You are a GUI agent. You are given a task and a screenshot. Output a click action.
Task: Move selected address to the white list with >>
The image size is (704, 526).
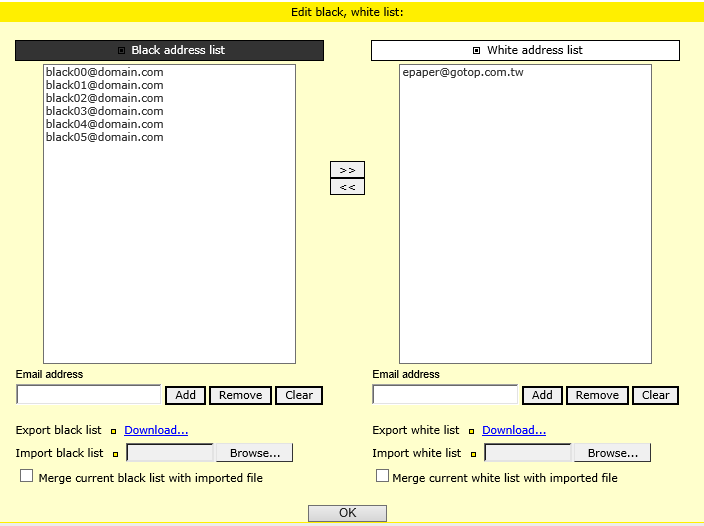coord(347,170)
